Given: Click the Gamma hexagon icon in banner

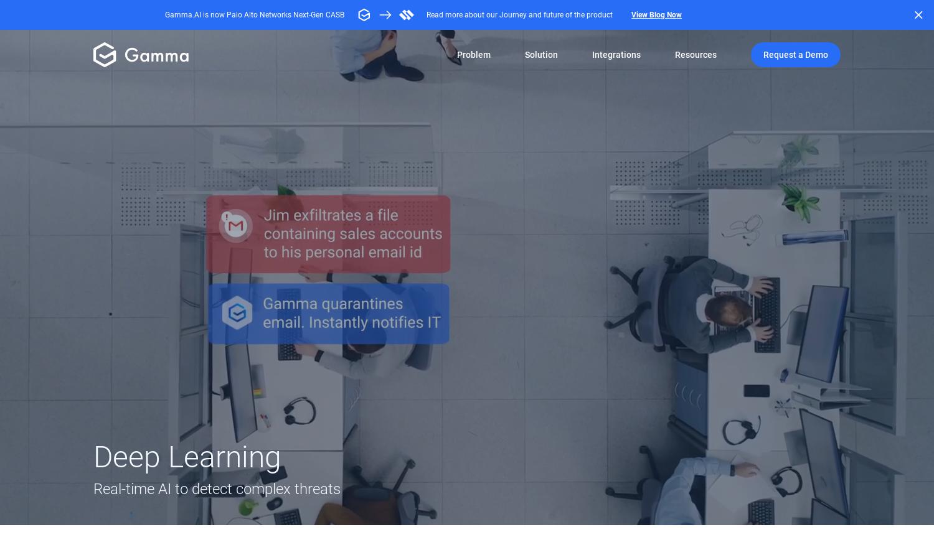Looking at the screenshot, I should tap(364, 15).
